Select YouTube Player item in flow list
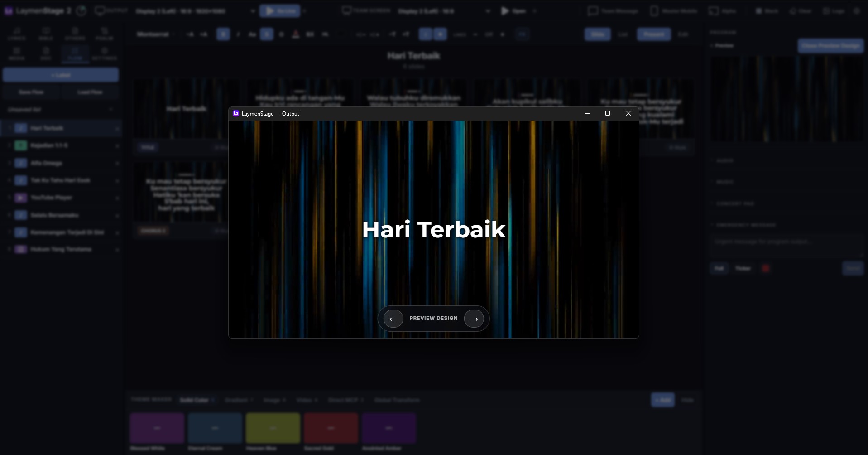The width and height of the screenshot is (868, 455). 61,198
